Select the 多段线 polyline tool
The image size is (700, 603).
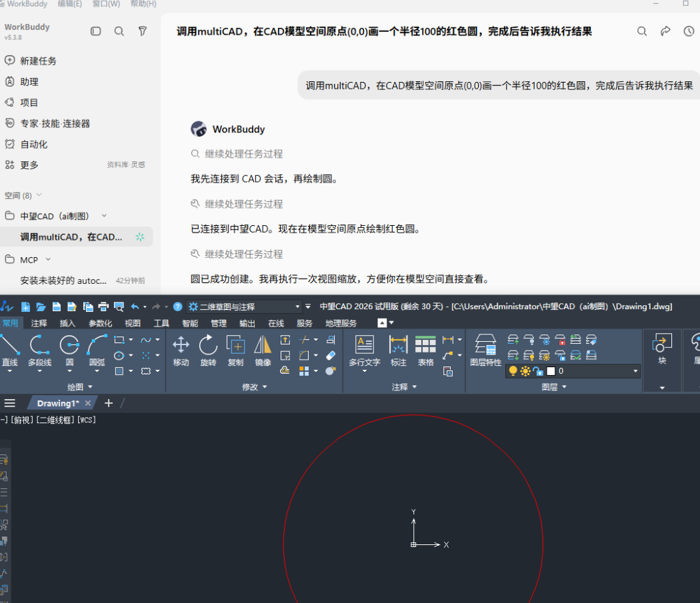pyautogui.click(x=39, y=350)
